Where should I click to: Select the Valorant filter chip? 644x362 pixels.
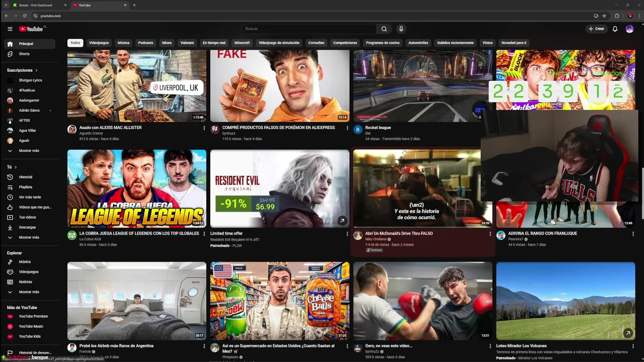[187, 43]
